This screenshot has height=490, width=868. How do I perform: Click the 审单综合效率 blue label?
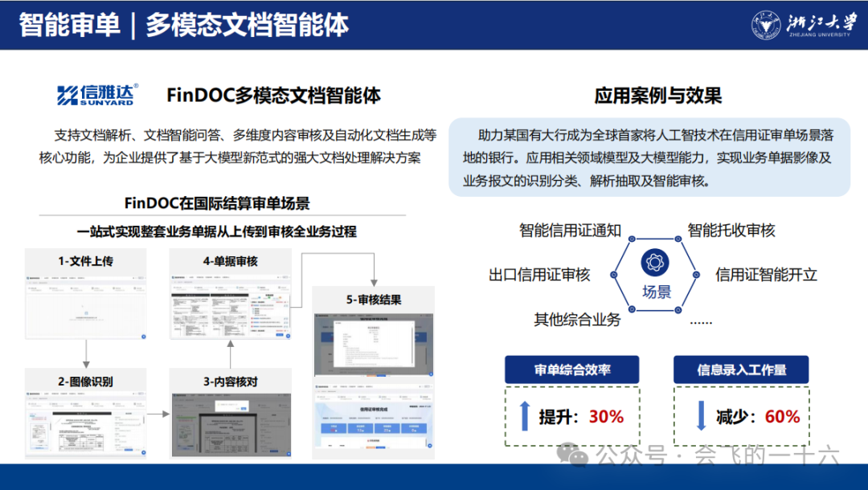click(572, 370)
